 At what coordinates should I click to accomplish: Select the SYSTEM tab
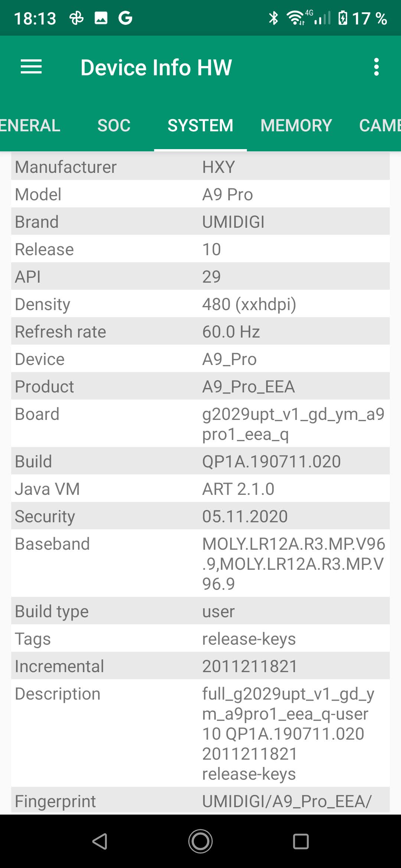point(200,125)
